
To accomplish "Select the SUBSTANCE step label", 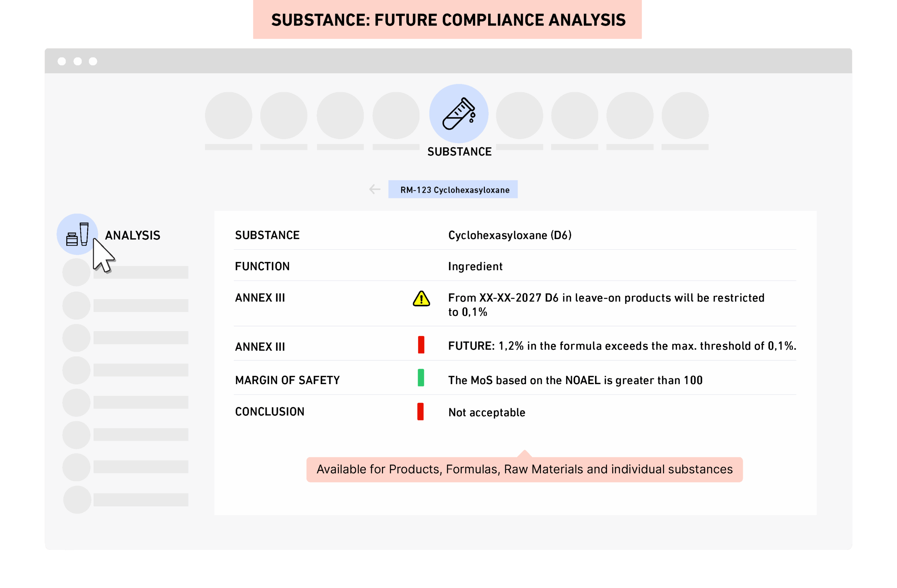I will tap(459, 151).
